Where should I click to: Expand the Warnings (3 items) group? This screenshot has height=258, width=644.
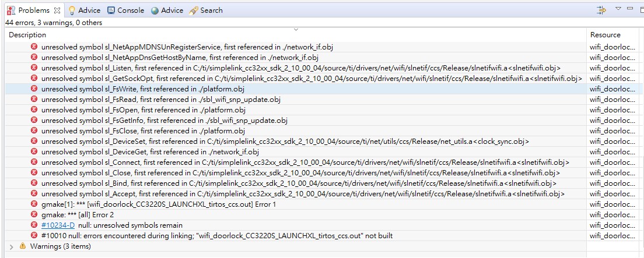[12, 246]
